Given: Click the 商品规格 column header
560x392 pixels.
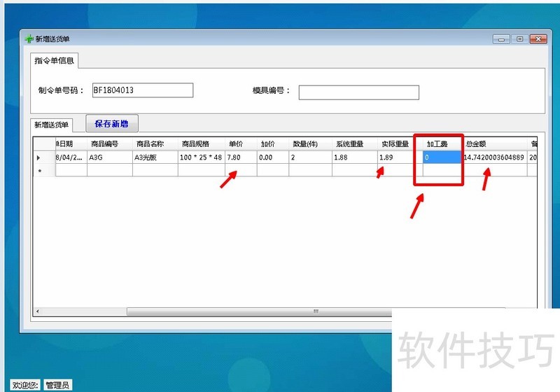Looking at the screenshot, I should click(202, 143).
